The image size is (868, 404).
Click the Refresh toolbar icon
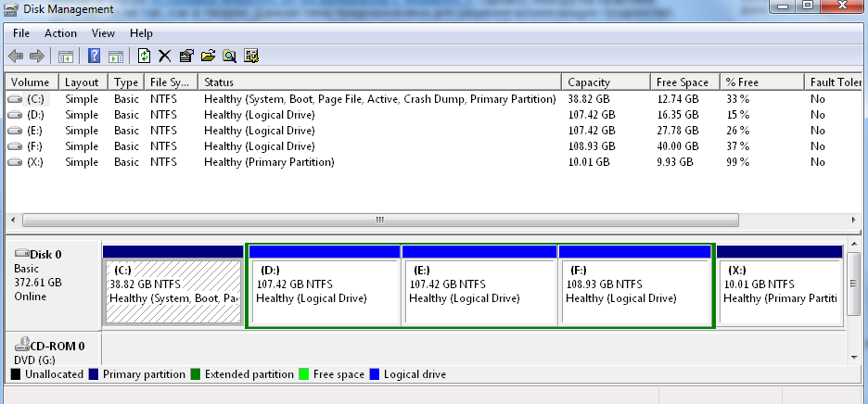[x=144, y=57]
